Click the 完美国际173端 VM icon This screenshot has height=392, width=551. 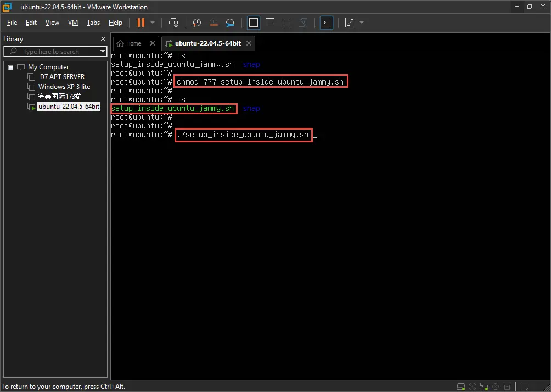coord(32,96)
